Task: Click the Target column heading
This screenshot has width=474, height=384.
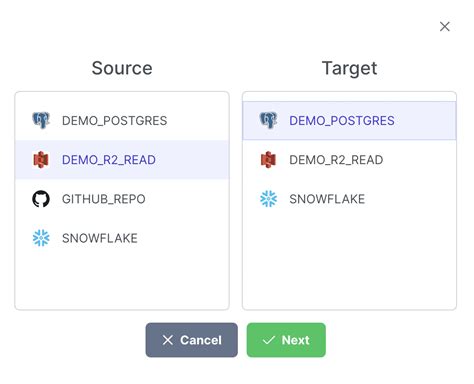Action: pos(349,69)
